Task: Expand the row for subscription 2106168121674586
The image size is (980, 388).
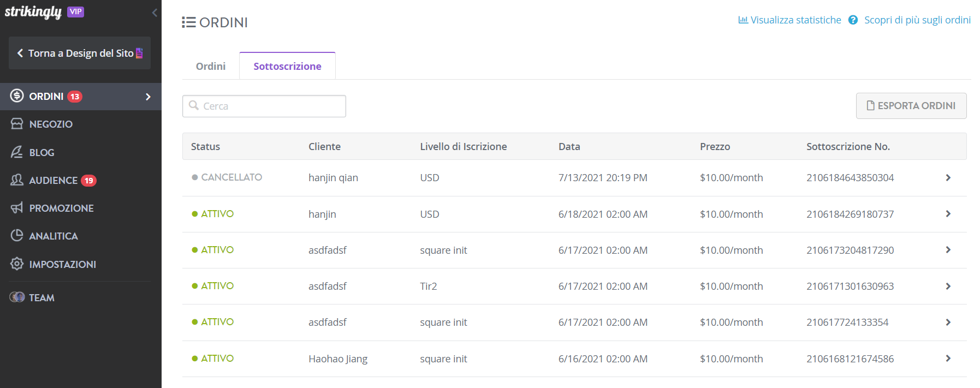Action: [948, 359]
